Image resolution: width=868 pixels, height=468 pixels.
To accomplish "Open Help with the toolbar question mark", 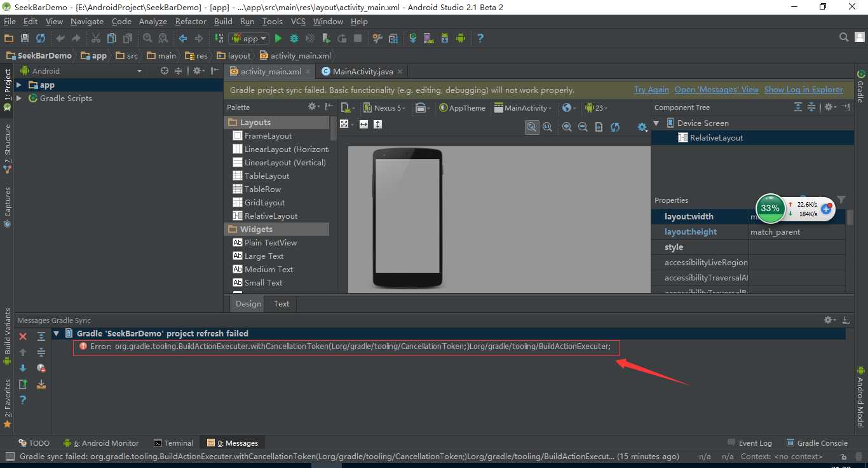I will pos(480,38).
